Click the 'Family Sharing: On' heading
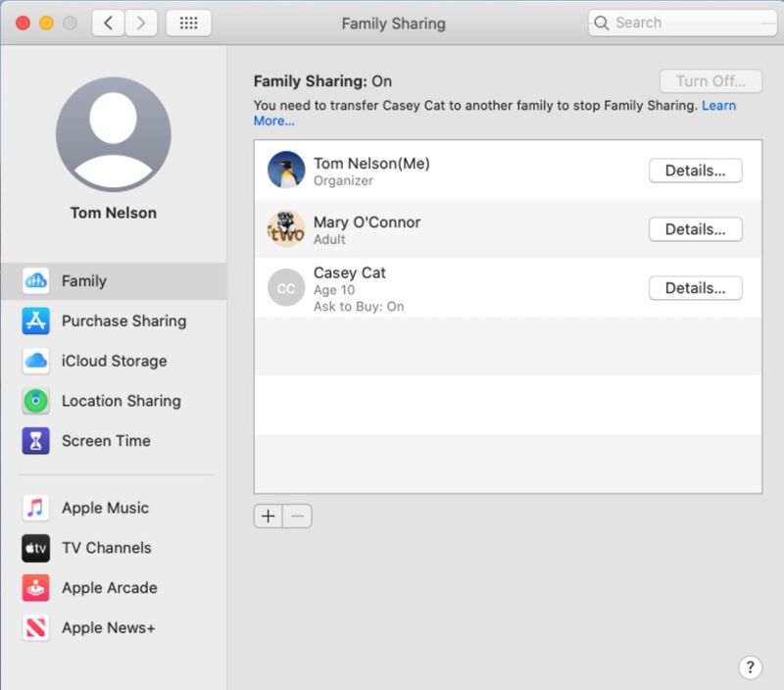Image resolution: width=784 pixels, height=690 pixels. click(322, 81)
